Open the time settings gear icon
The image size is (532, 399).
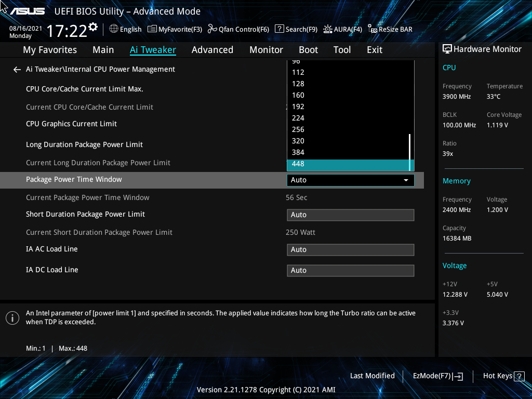coord(93,27)
